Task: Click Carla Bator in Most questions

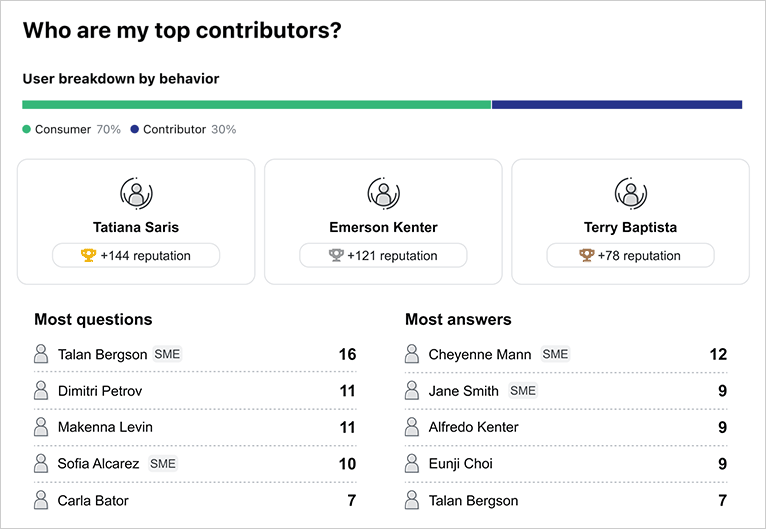Action: (93, 500)
